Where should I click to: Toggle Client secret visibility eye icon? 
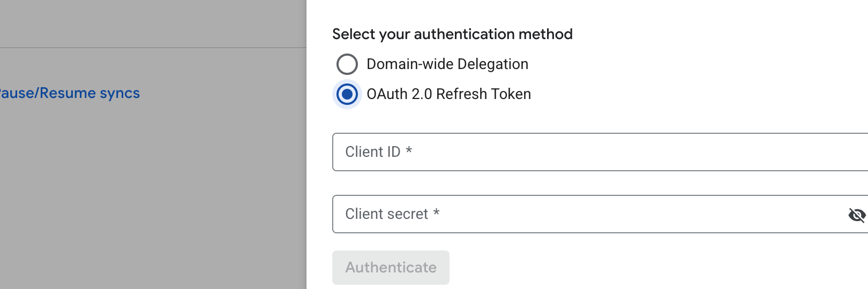pyautogui.click(x=857, y=215)
